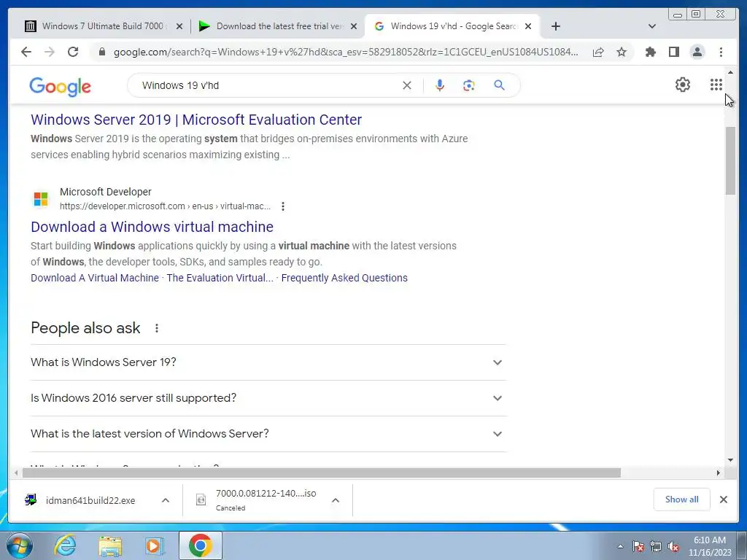Expand What is the latest version of Windows Server?
This screenshot has height=560, width=747.
coord(268,434)
